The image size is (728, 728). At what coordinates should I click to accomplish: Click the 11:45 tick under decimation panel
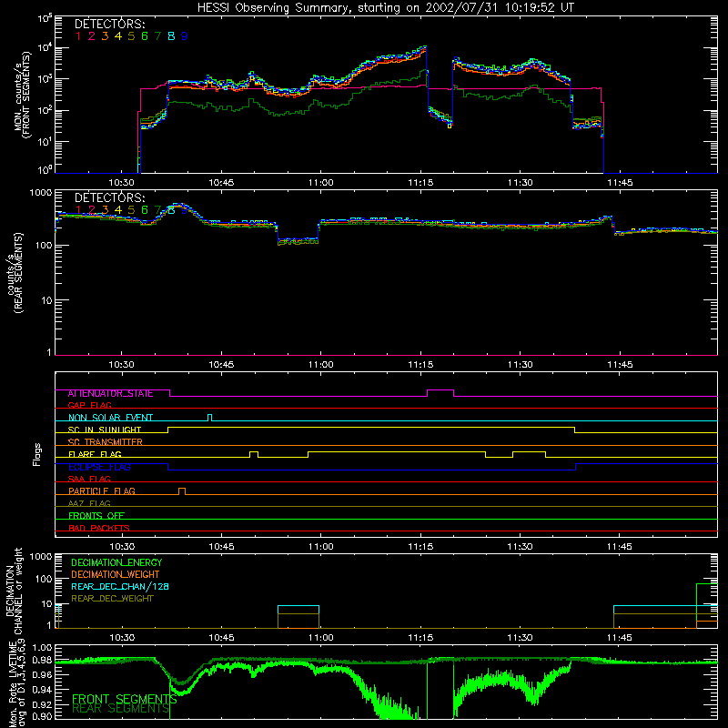(620, 638)
